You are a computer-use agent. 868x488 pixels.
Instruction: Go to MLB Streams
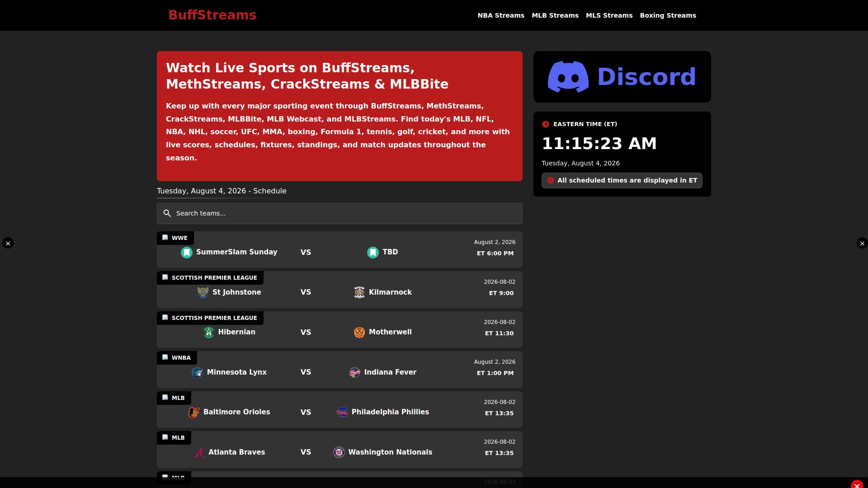[555, 15]
